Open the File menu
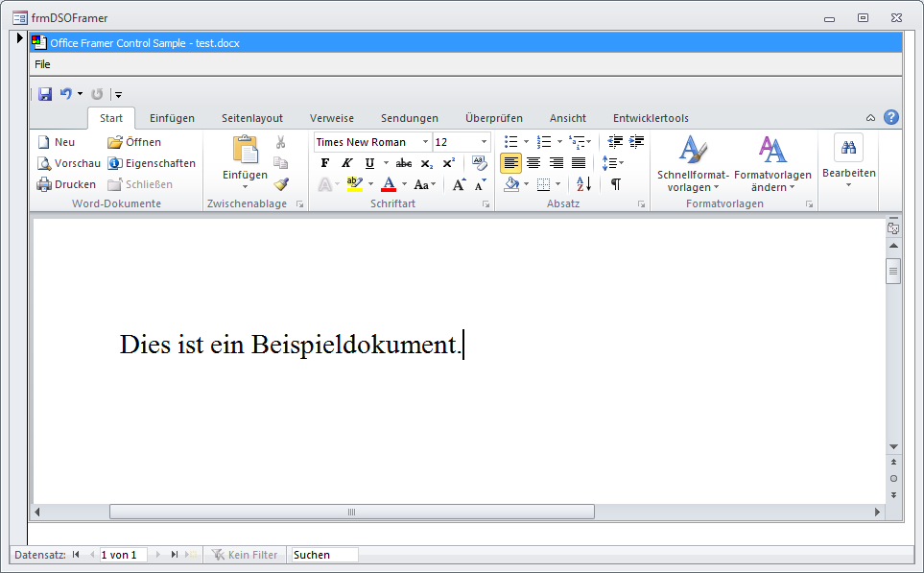 42,64
